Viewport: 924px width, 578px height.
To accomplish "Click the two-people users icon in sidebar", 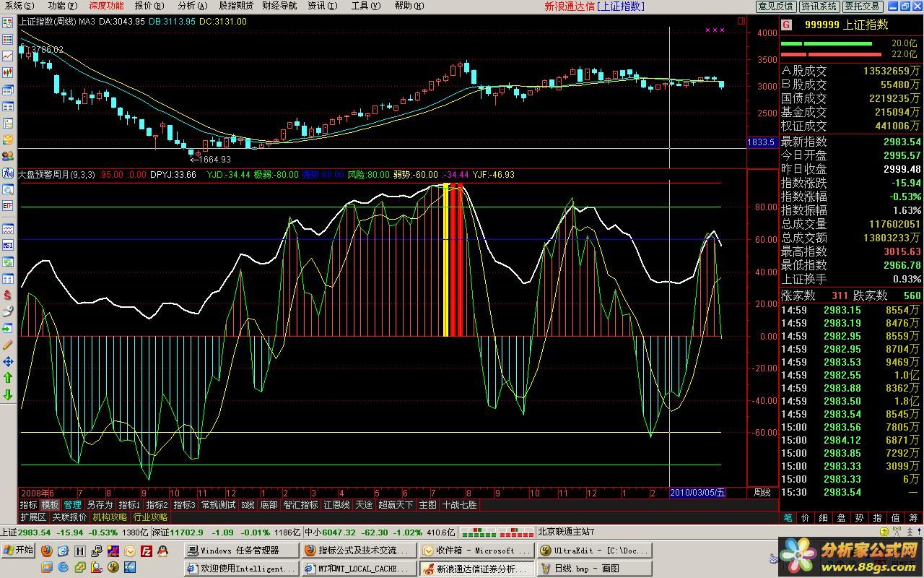I will 8,156.
